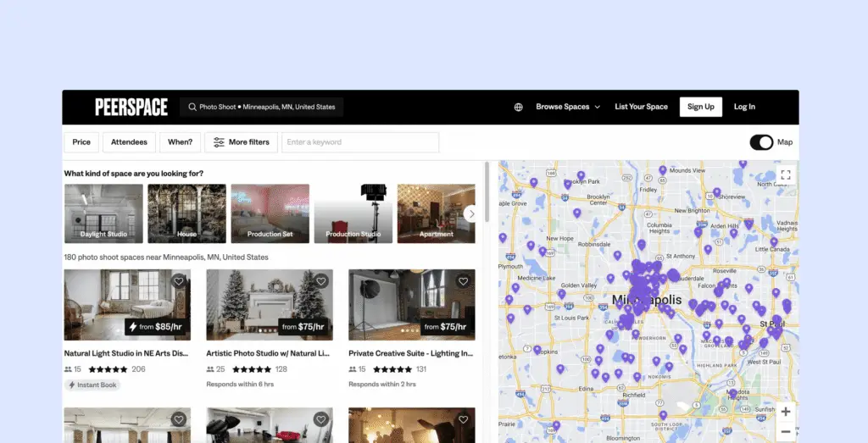868x443 pixels.
Task: Select the Production Set category
Action: pos(270,213)
